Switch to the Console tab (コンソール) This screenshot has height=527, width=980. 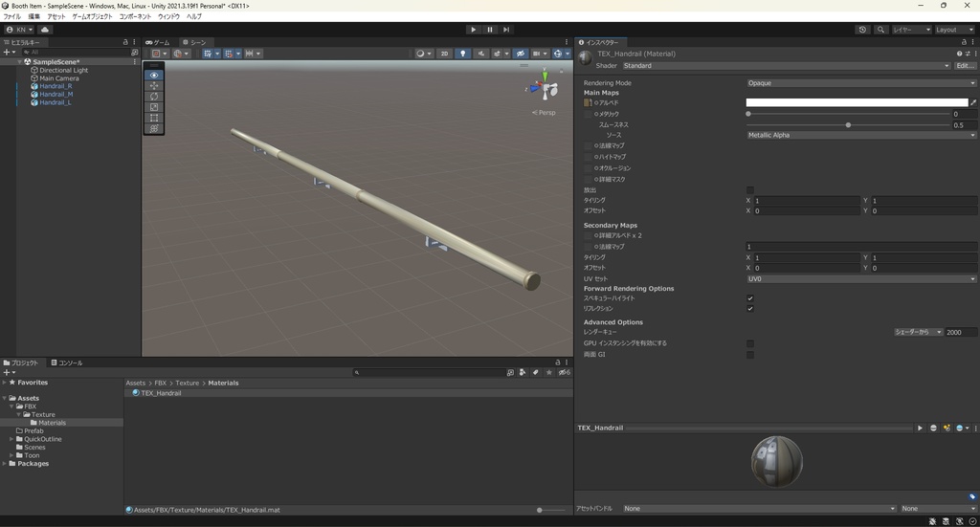(x=67, y=362)
